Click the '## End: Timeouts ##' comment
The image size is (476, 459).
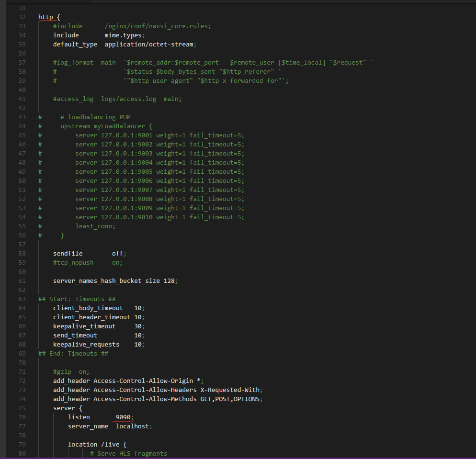tap(73, 354)
